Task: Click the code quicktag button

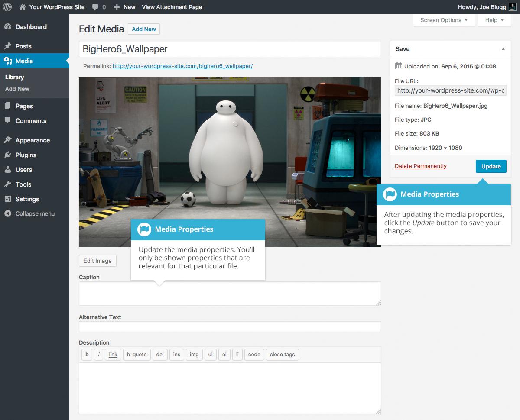Action: 254,355
